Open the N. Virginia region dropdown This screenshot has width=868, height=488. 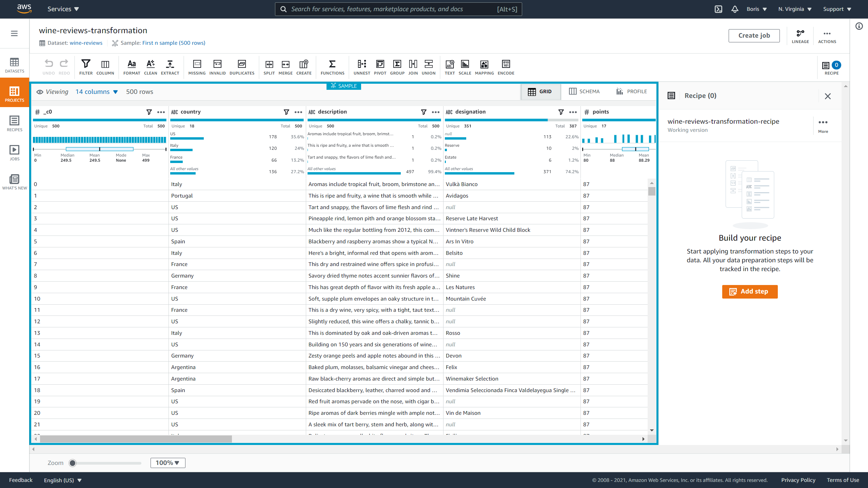click(795, 9)
